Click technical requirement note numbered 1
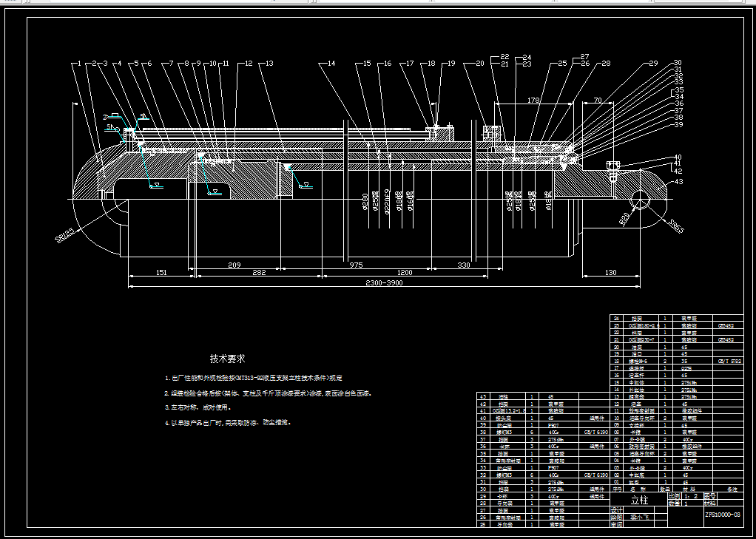This screenshot has width=756, height=539. click(x=254, y=378)
